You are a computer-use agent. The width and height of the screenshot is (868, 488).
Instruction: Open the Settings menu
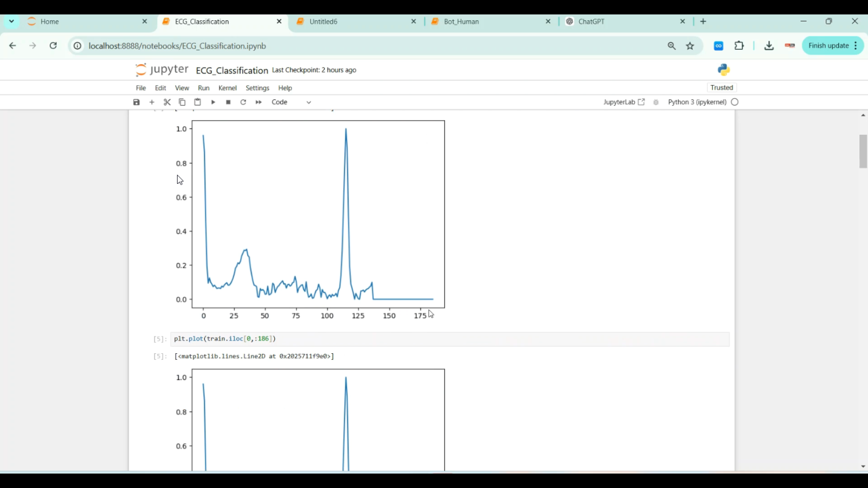(x=258, y=88)
